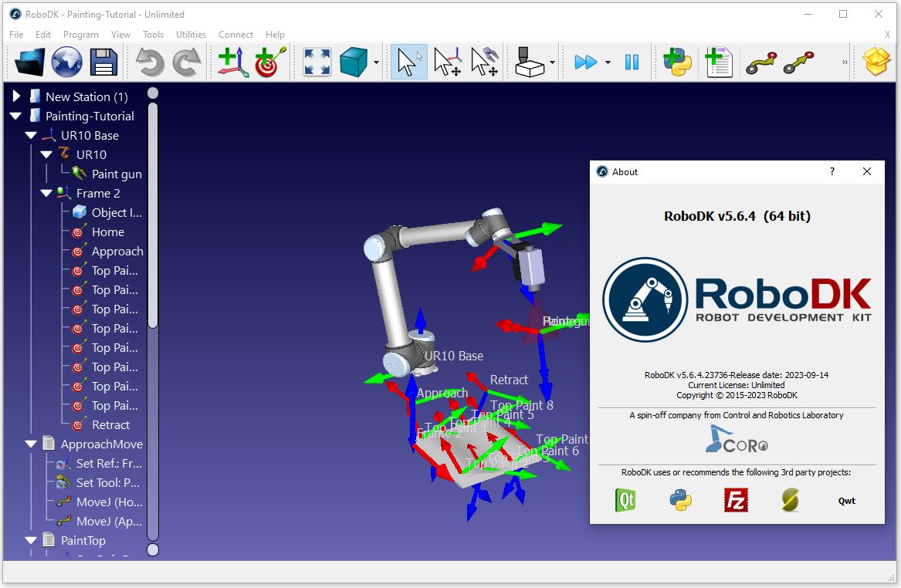Activate the move tool frame cursor

click(484, 62)
